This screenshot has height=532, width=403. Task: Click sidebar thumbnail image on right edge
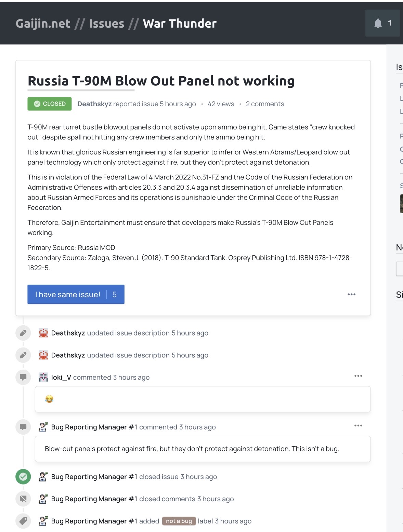(401, 204)
